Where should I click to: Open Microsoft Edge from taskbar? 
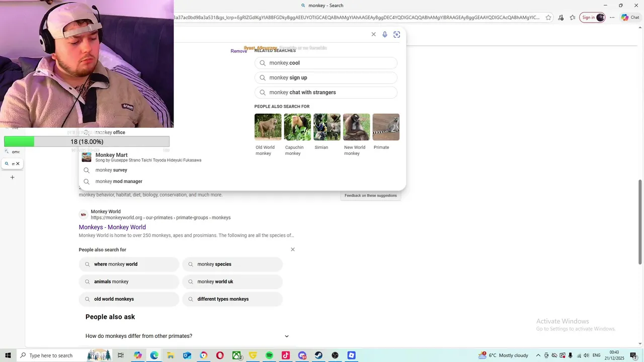pyautogui.click(x=154, y=355)
